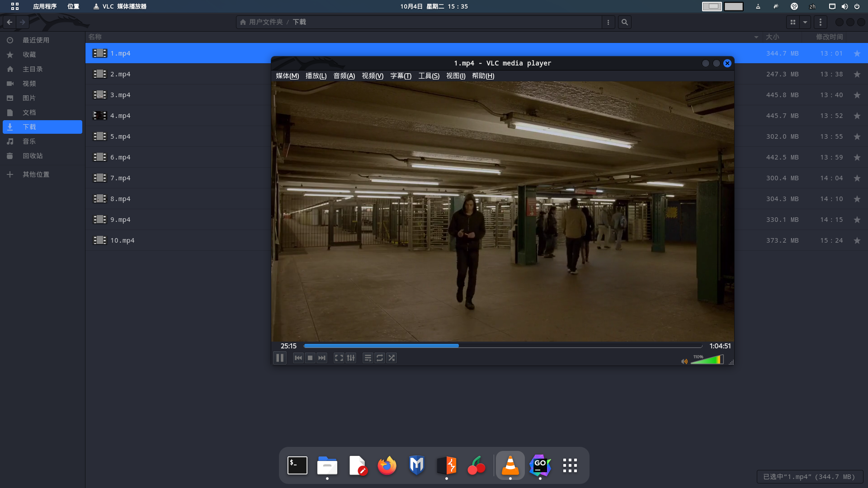The width and height of the screenshot is (868, 488).
Task: Open Files app from dock
Action: click(x=327, y=465)
